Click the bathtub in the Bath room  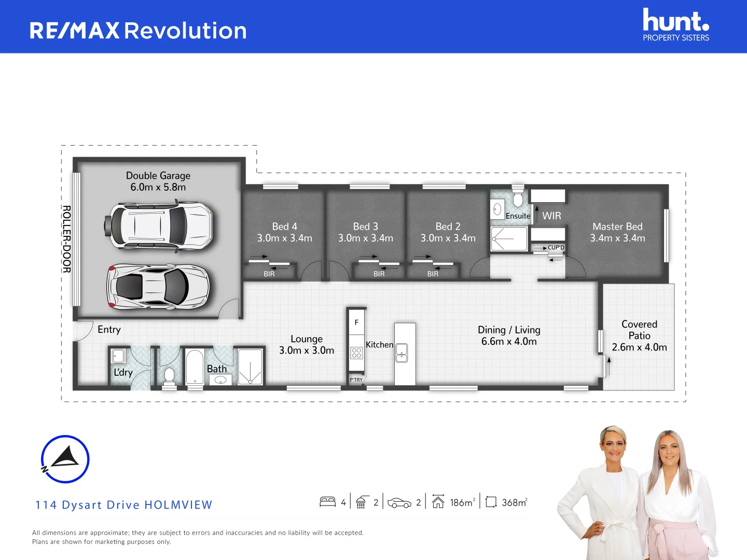coord(195,367)
